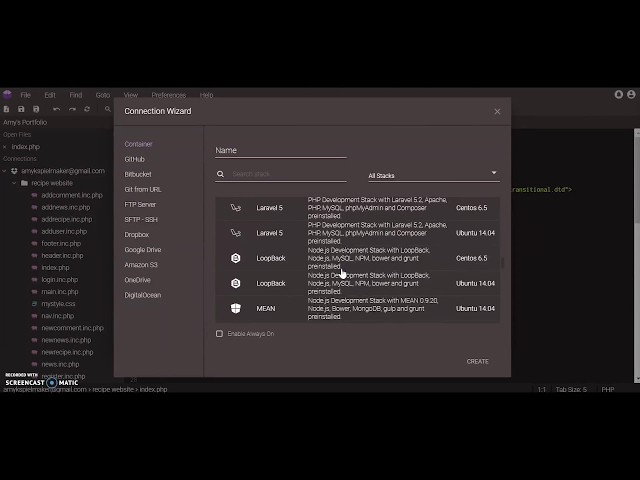Viewport: 640px width, 480px height.
Task: Click the CREATE button
Action: pyautogui.click(x=478, y=361)
